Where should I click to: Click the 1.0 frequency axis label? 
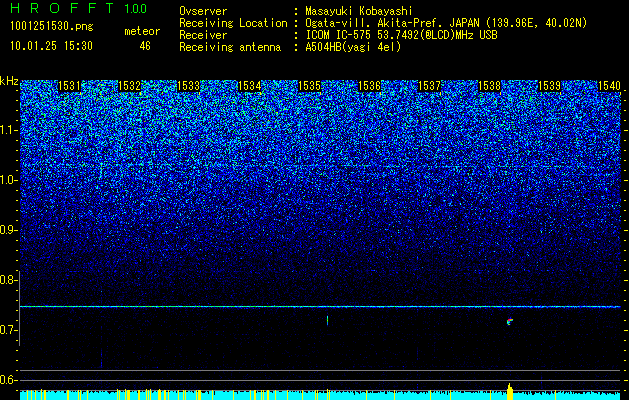(x=8, y=180)
